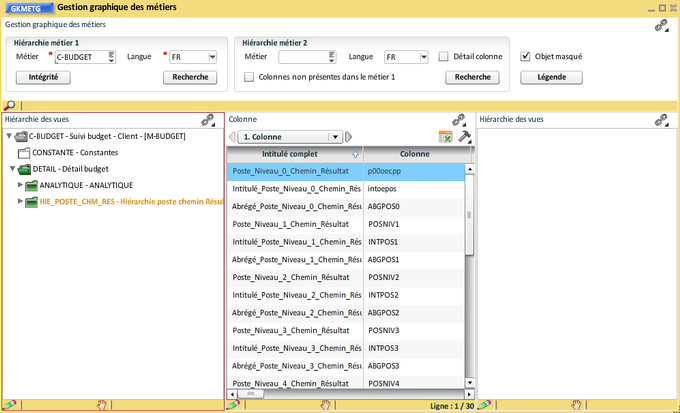
Task: Click the magnifier search icon in yellow bar
Action: [x=9, y=105]
